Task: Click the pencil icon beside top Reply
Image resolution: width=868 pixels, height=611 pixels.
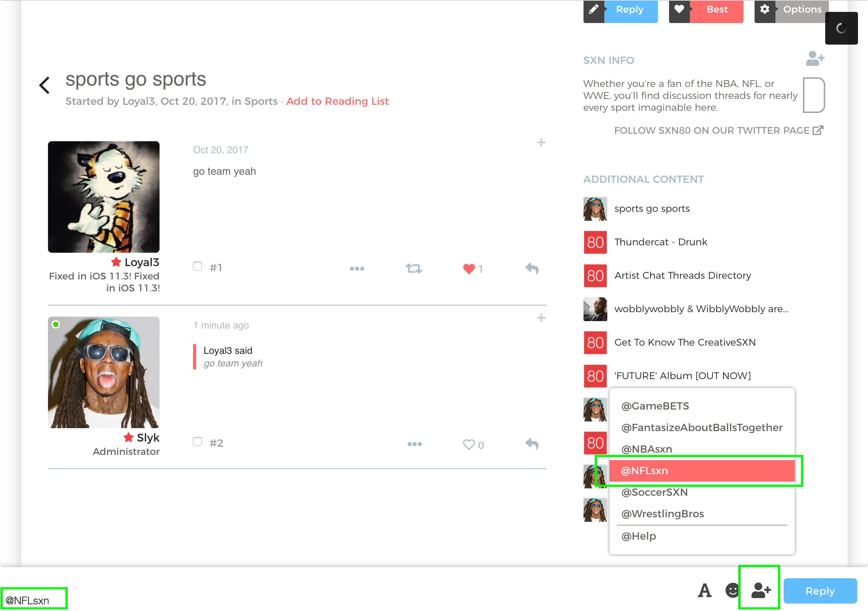Action: [x=594, y=10]
